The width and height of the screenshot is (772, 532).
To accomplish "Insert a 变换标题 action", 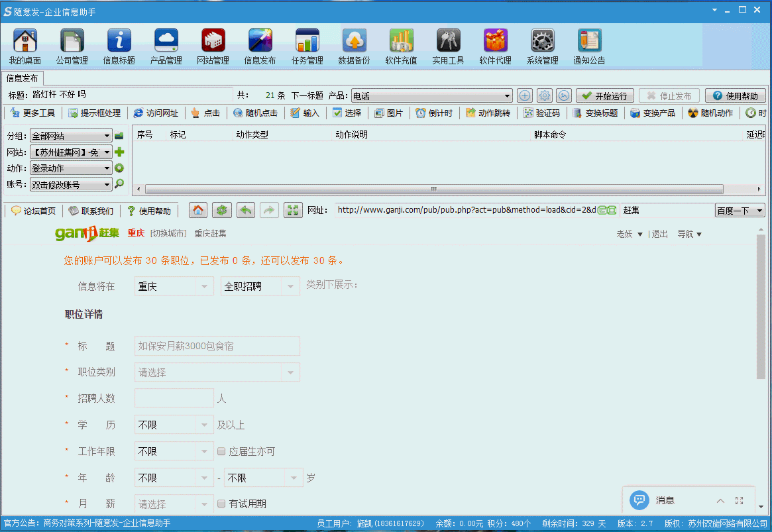I will (595, 113).
